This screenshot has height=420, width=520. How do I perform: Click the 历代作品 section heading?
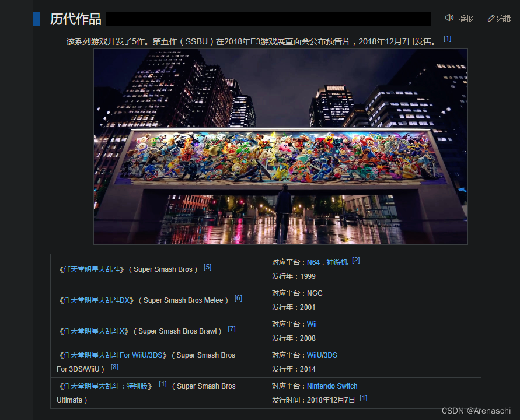tap(76, 19)
